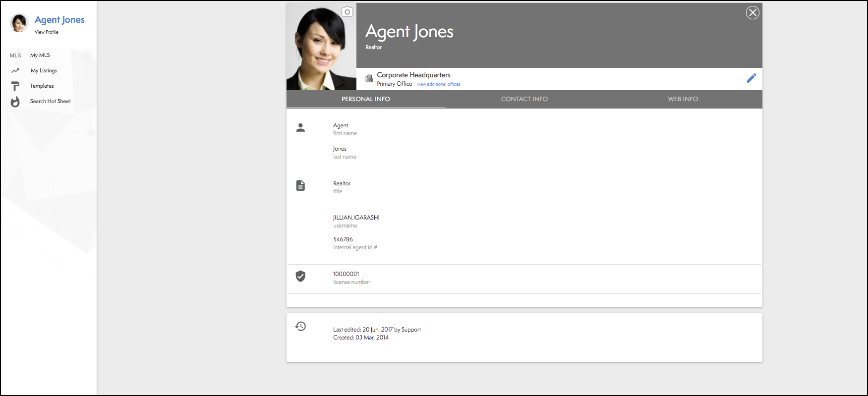Close the profile panel with X
This screenshot has height=396, width=868.
coord(752,13)
